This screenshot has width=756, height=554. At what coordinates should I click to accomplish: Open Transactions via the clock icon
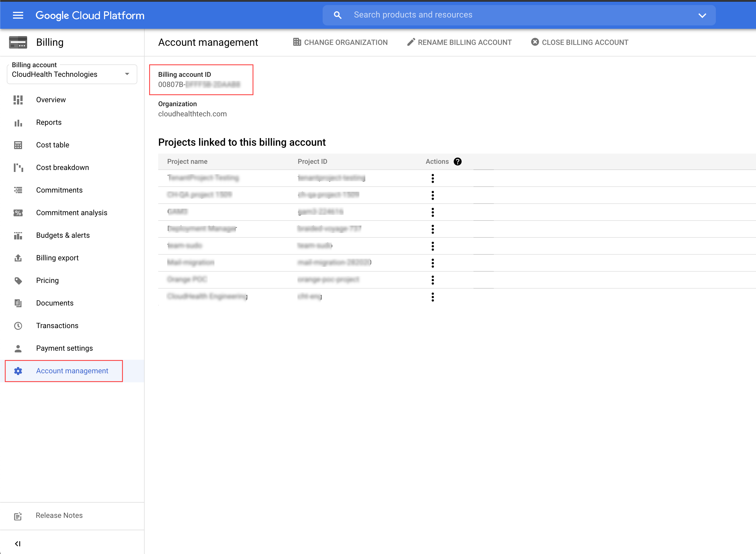18,325
